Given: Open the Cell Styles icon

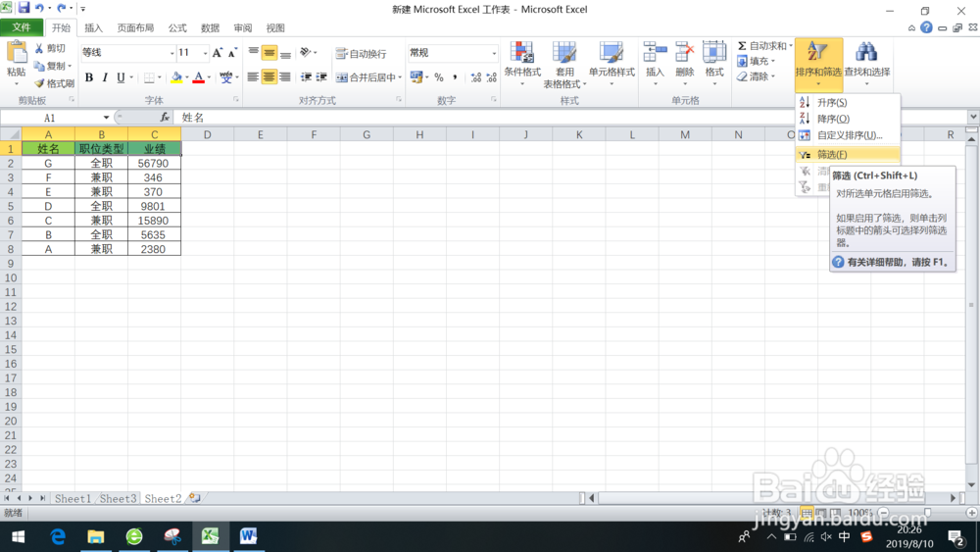Looking at the screenshot, I should pos(612,53).
